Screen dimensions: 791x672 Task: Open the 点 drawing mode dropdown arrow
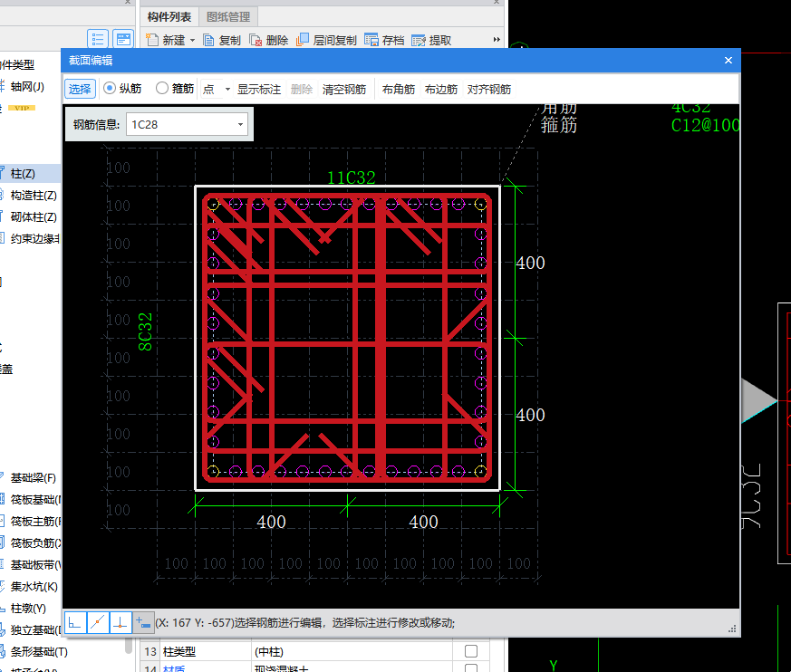click(x=227, y=90)
